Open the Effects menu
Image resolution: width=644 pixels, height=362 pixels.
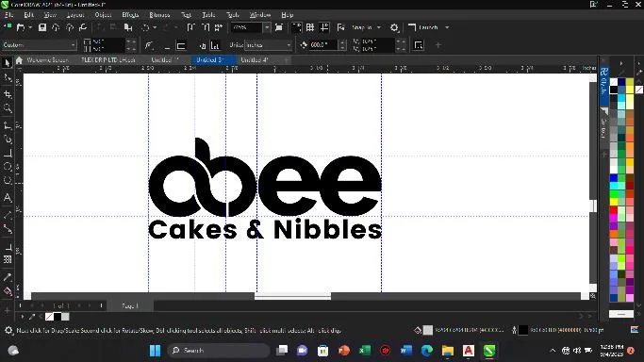pos(130,15)
